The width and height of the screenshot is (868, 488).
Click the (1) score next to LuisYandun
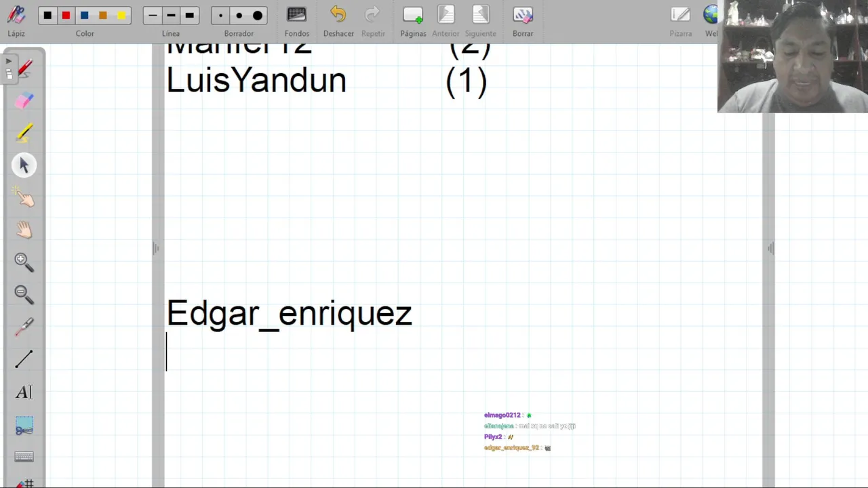point(467,81)
